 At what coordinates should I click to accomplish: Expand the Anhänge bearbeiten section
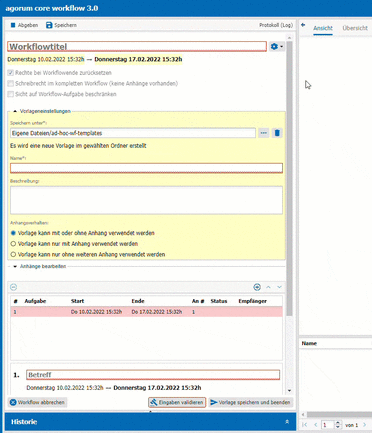click(15, 266)
